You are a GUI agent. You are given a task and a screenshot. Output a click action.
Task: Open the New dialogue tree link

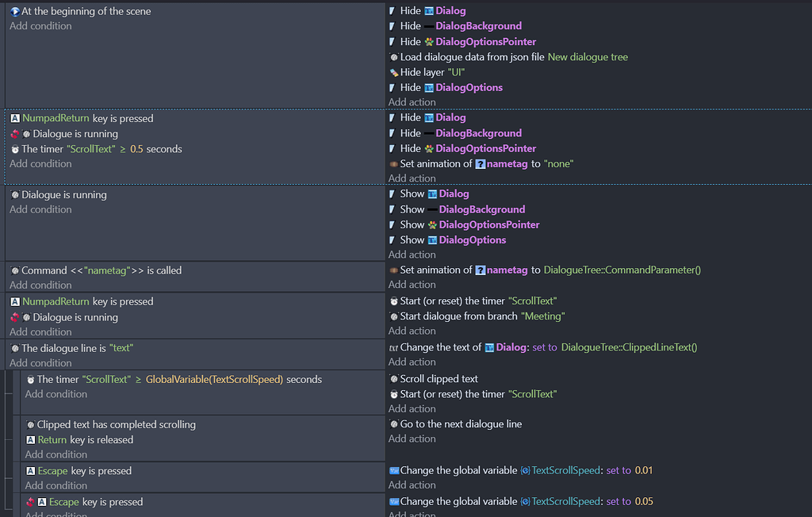tap(587, 56)
